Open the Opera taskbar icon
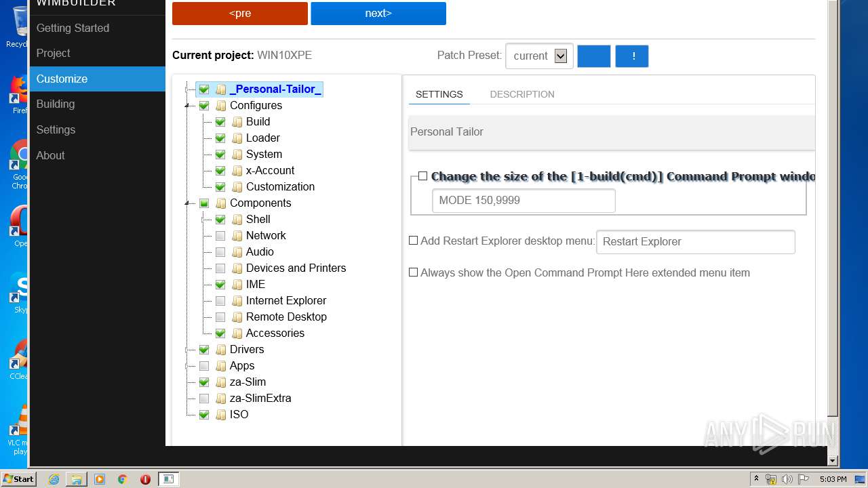This screenshot has width=868, height=488. pyautogui.click(x=145, y=479)
